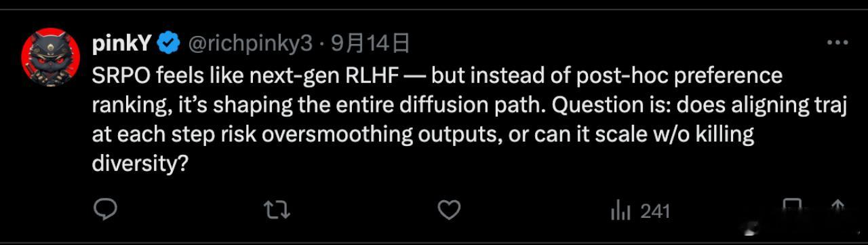
Task: Repost this tweet with the retweet icon
Action: pyautogui.click(x=277, y=210)
